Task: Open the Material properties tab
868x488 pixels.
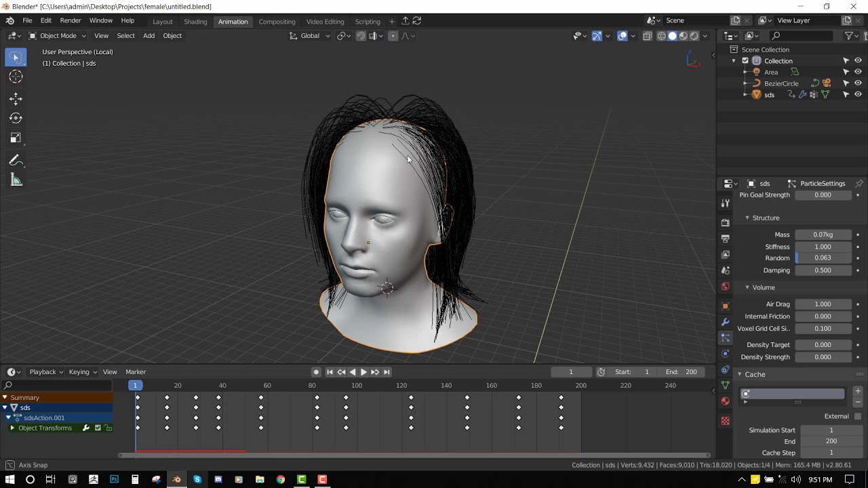Action: (726, 401)
